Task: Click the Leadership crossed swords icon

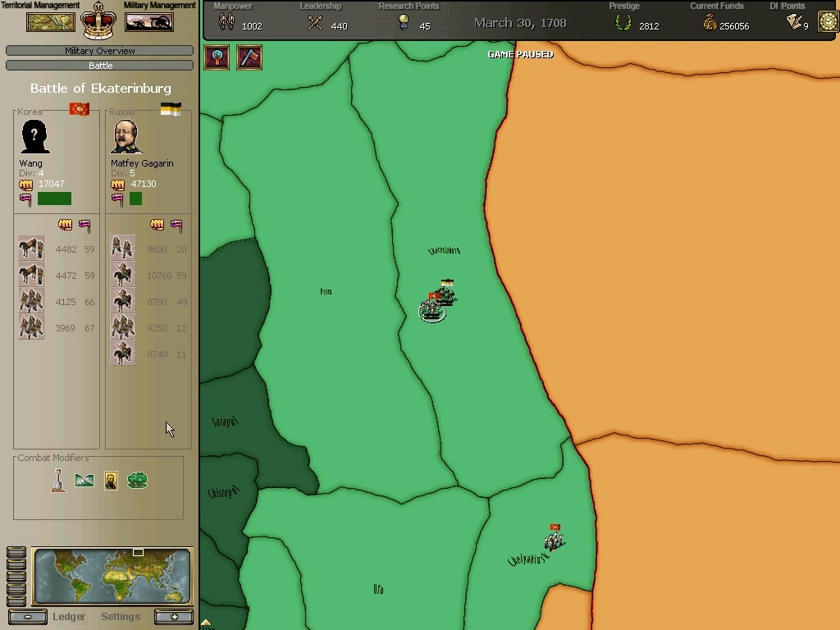Action: [315, 23]
